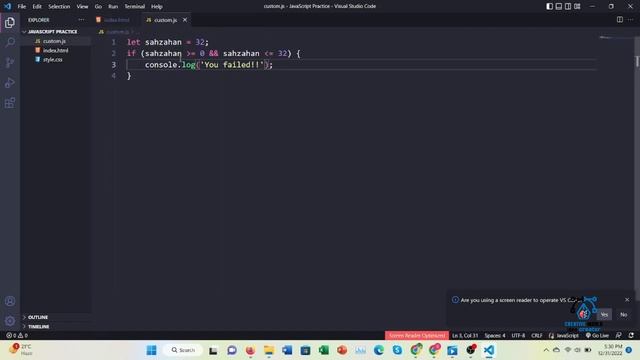Open the Edit menu
The height and width of the screenshot is (360, 640).
37,6
